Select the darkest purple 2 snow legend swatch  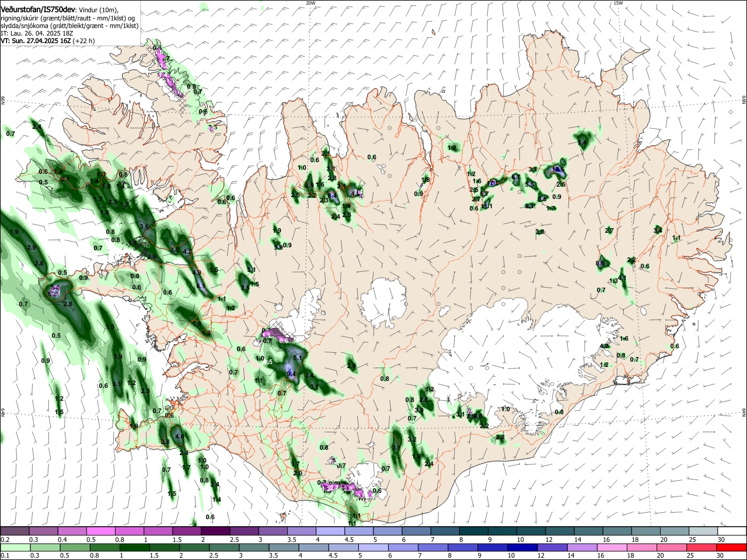pyautogui.click(x=215, y=531)
